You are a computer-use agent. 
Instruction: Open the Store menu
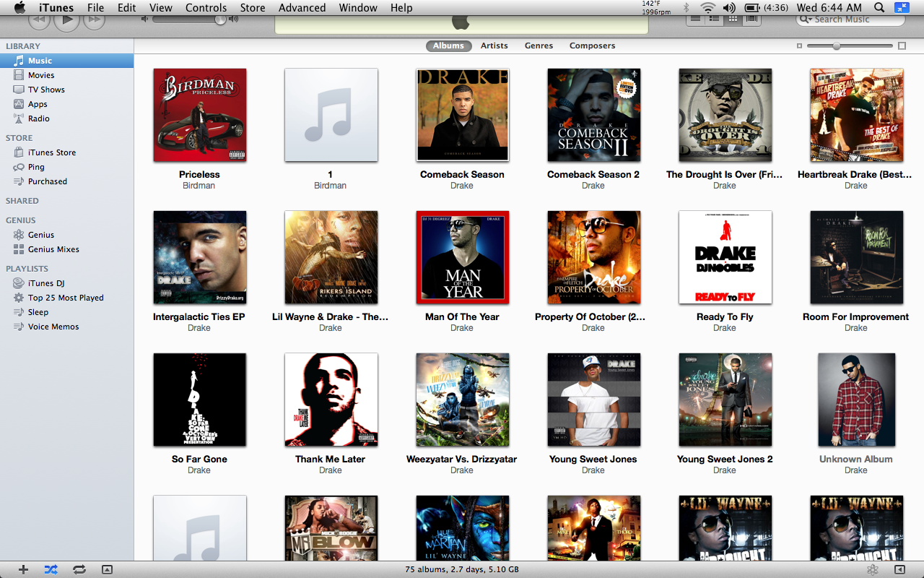(x=253, y=8)
